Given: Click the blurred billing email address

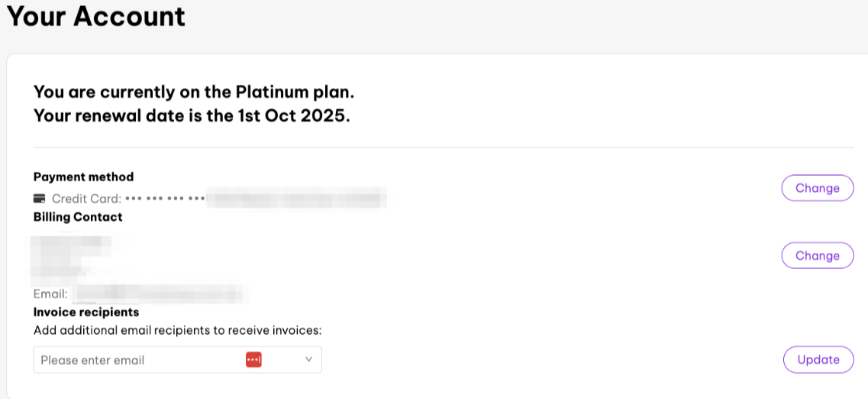Looking at the screenshot, I should point(160,294).
